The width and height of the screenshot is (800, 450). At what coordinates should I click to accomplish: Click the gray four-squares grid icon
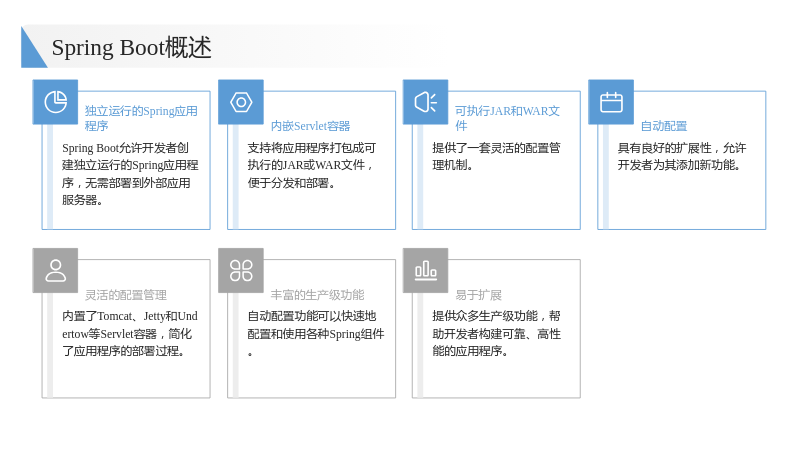[x=241, y=270]
